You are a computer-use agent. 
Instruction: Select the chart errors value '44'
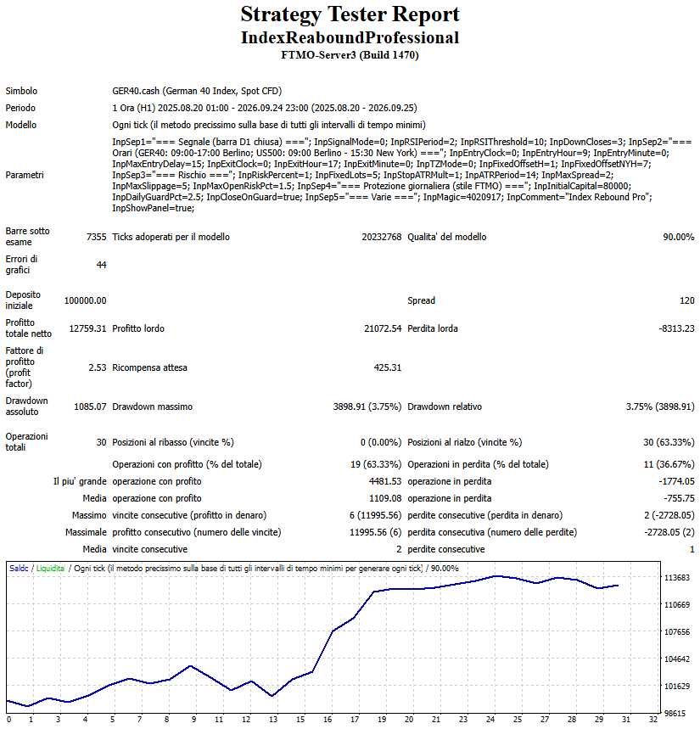[x=101, y=265]
